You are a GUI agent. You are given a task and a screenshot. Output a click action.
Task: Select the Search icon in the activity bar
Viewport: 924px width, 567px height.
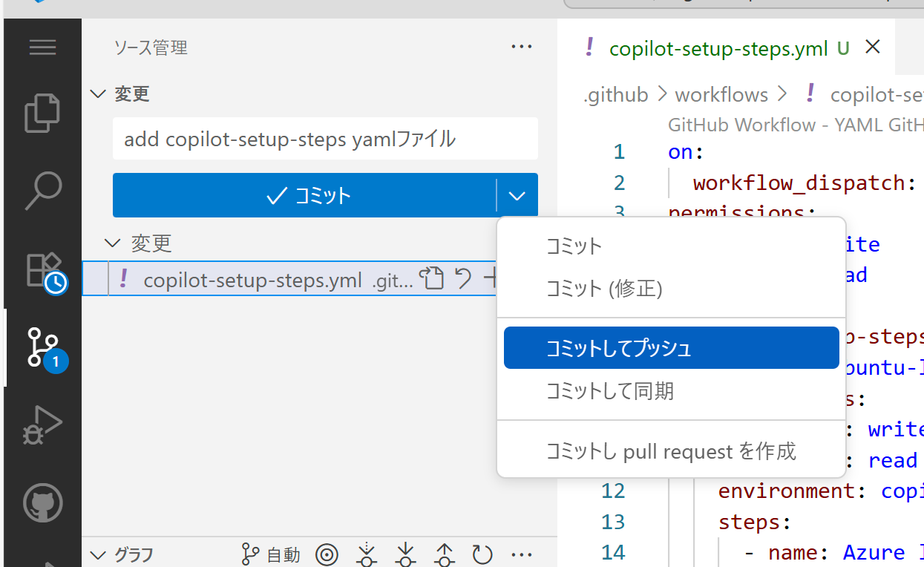tap(42, 191)
